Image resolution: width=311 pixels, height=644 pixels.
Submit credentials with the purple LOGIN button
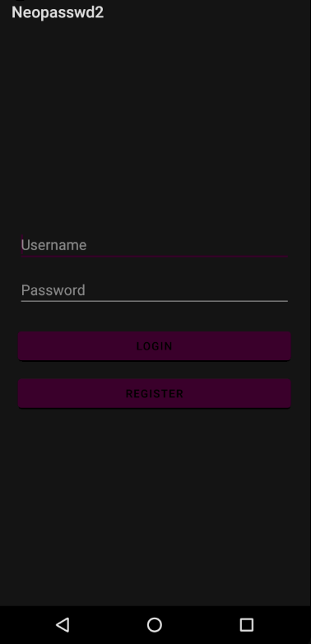coord(155,346)
